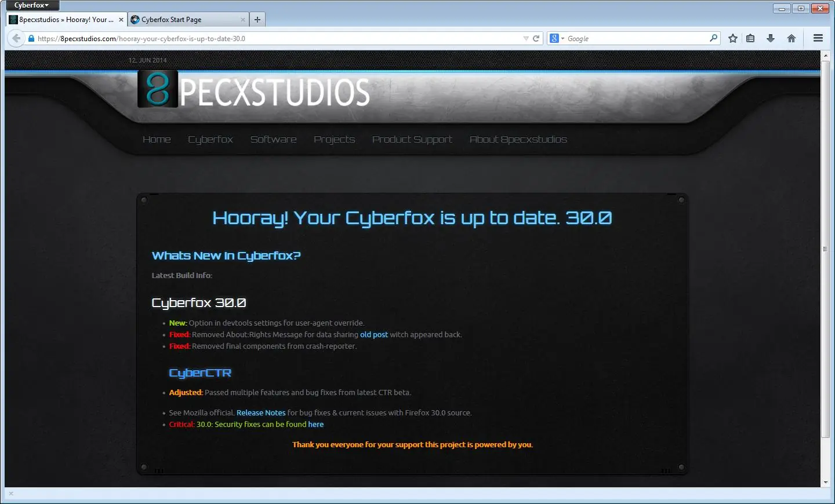Open the About 8pecxstudios navigation item
This screenshot has height=504, width=835.
(518, 140)
